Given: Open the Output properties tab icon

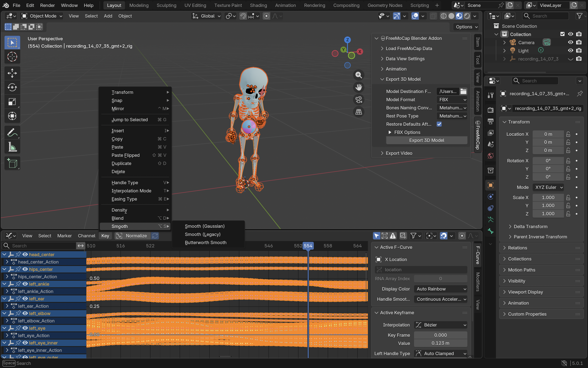Looking at the screenshot, I should [490, 121].
